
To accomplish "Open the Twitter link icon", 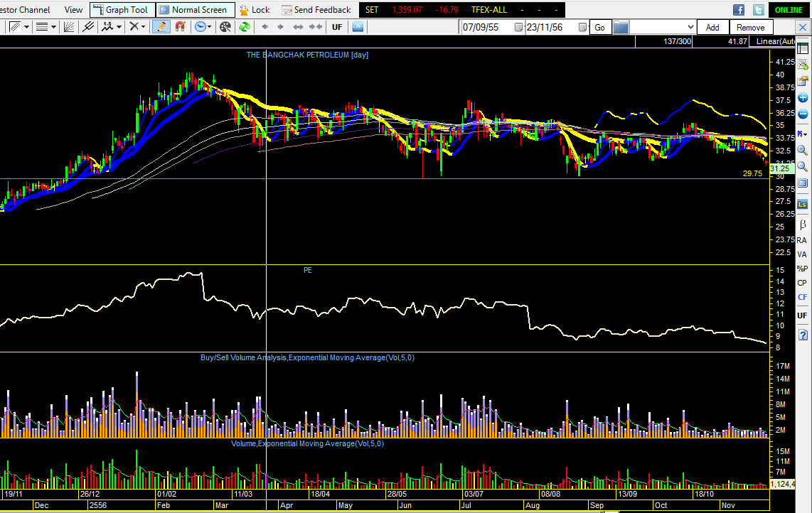I will (758, 10).
